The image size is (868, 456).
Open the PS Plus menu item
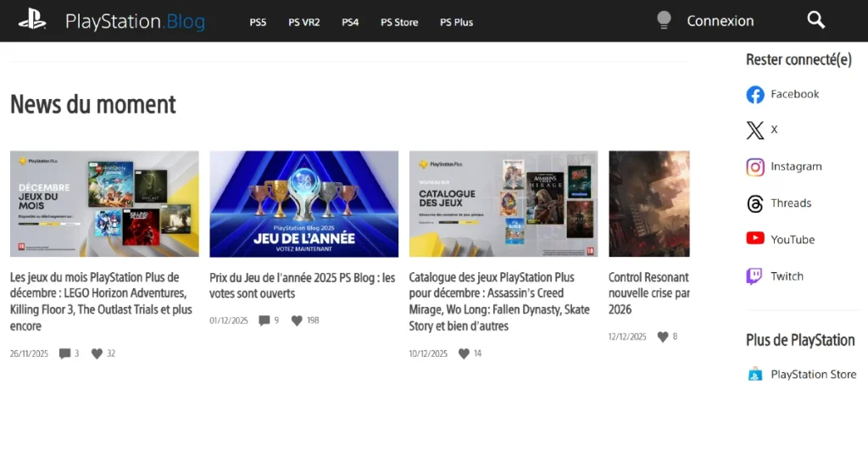456,23
